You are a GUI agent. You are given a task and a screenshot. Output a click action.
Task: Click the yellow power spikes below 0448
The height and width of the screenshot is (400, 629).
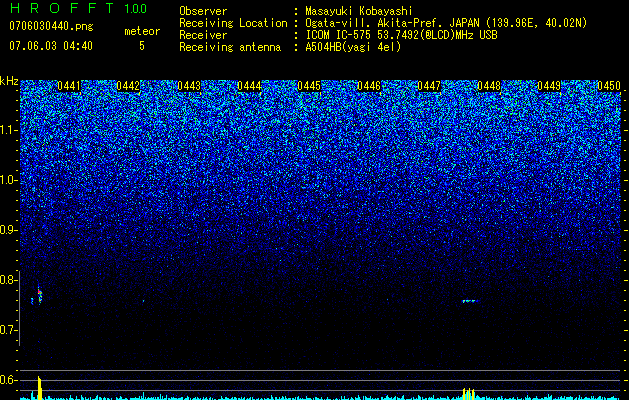pyautogui.click(x=469, y=394)
